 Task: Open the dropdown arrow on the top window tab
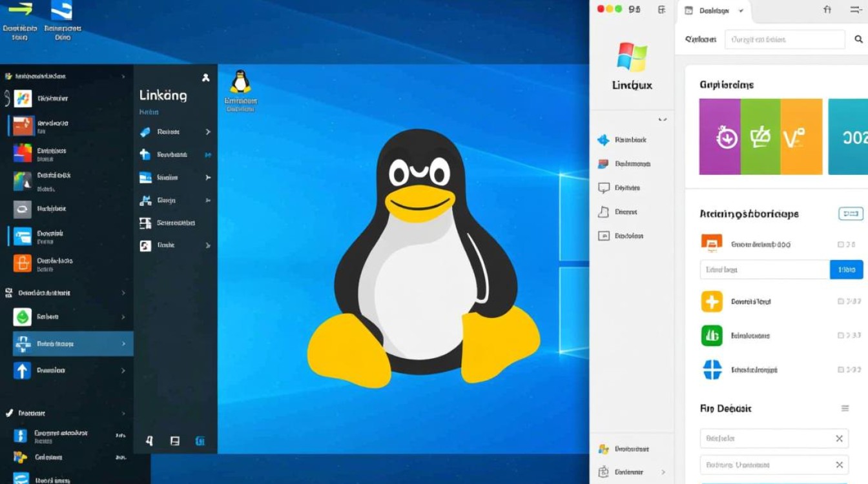pos(741,10)
